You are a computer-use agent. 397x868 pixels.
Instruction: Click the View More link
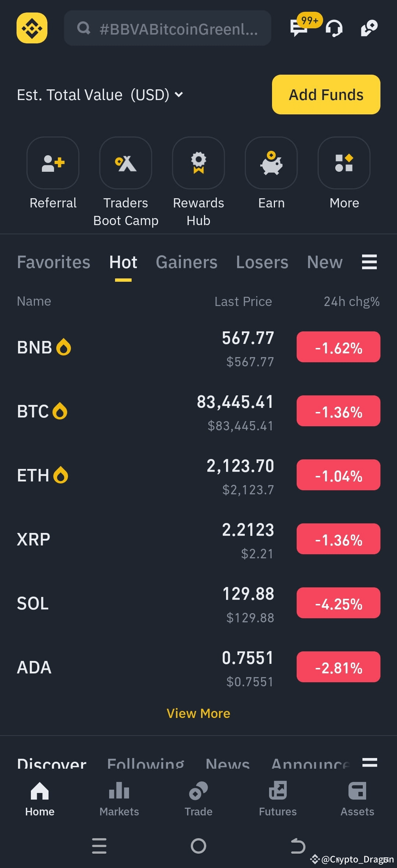click(x=198, y=714)
